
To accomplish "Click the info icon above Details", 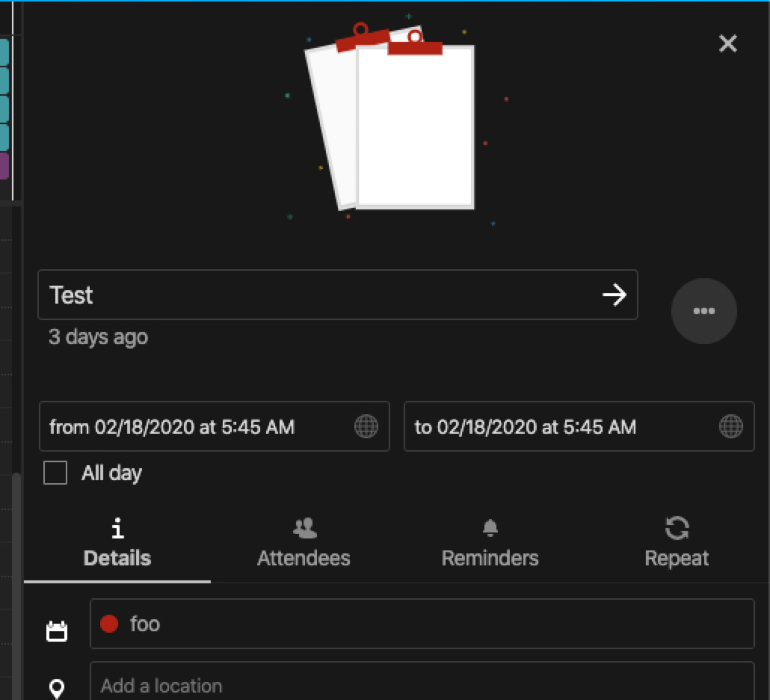I will (x=116, y=528).
